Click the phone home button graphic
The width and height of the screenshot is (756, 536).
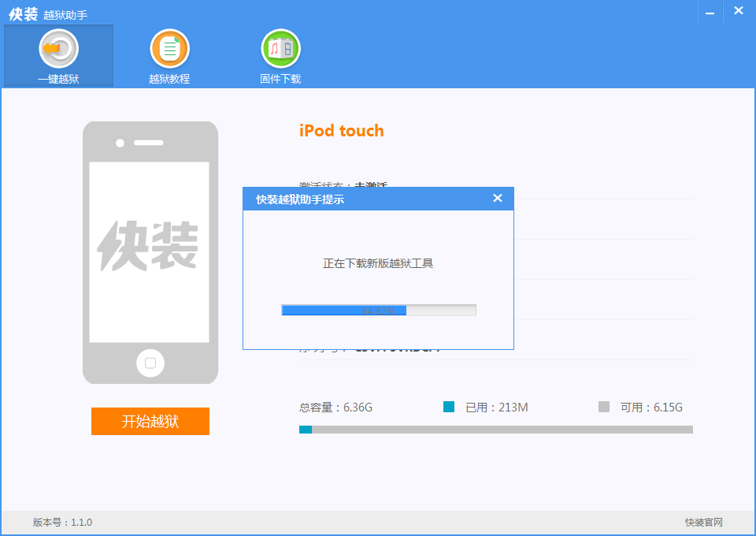pos(150,363)
